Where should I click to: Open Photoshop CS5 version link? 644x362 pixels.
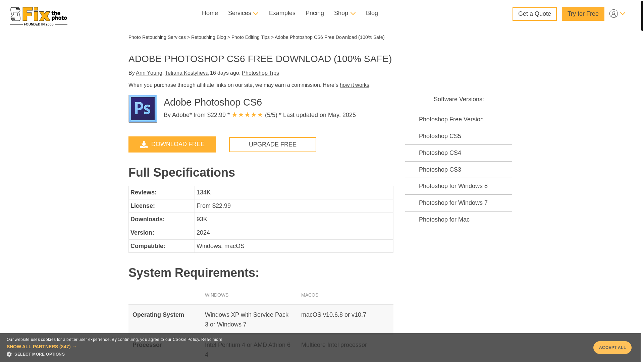pyautogui.click(x=440, y=136)
